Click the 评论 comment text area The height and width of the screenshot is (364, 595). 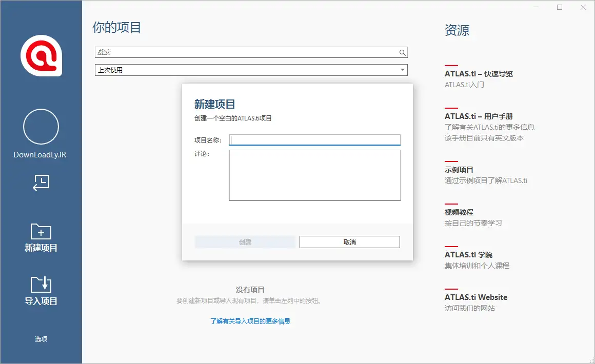(x=314, y=175)
